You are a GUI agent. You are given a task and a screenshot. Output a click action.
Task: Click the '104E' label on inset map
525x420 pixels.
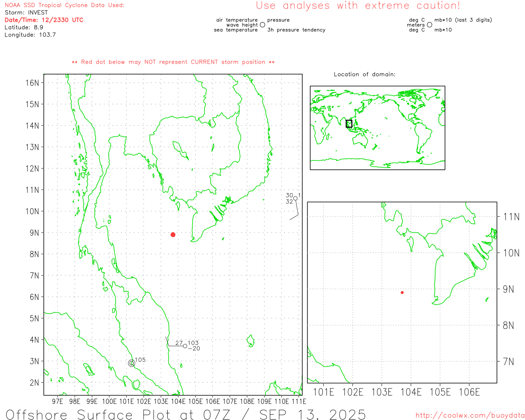point(411,392)
